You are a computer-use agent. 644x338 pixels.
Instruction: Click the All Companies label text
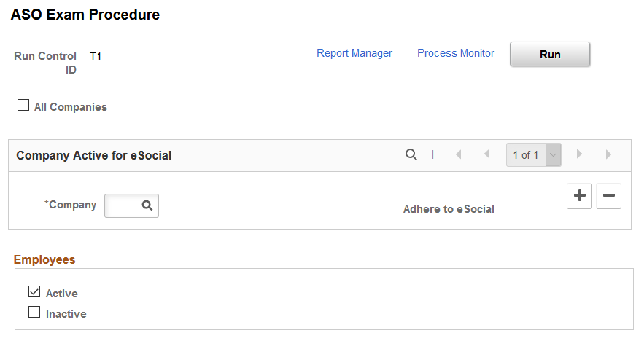[x=71, y=107]
